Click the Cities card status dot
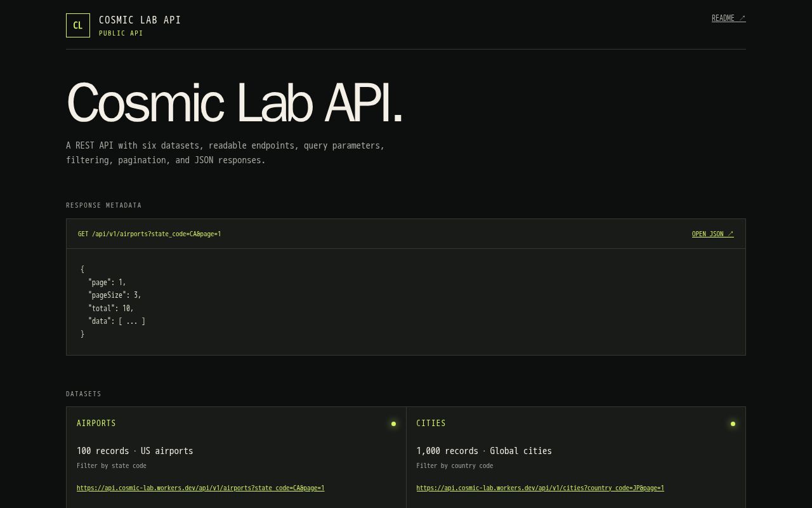 click(733, 424)
